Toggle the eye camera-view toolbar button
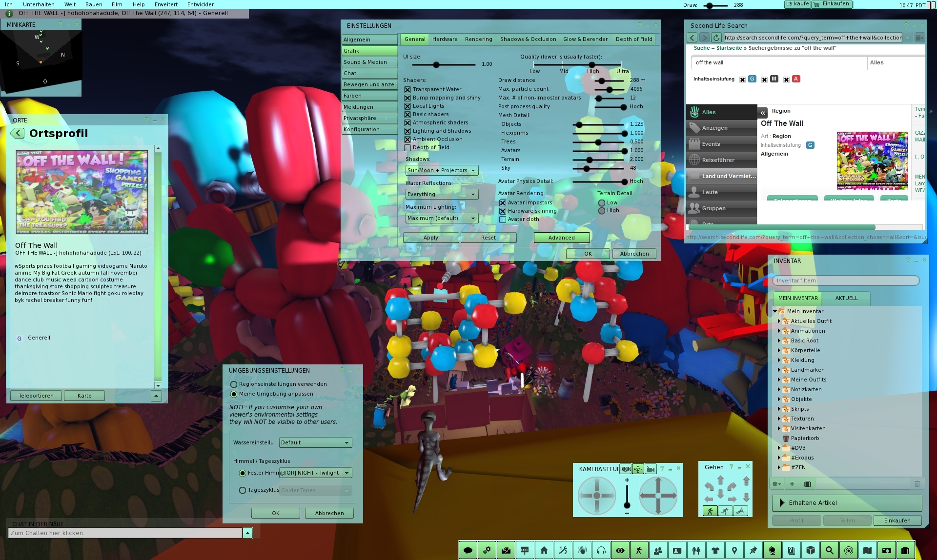 click(x=620, y=550)
